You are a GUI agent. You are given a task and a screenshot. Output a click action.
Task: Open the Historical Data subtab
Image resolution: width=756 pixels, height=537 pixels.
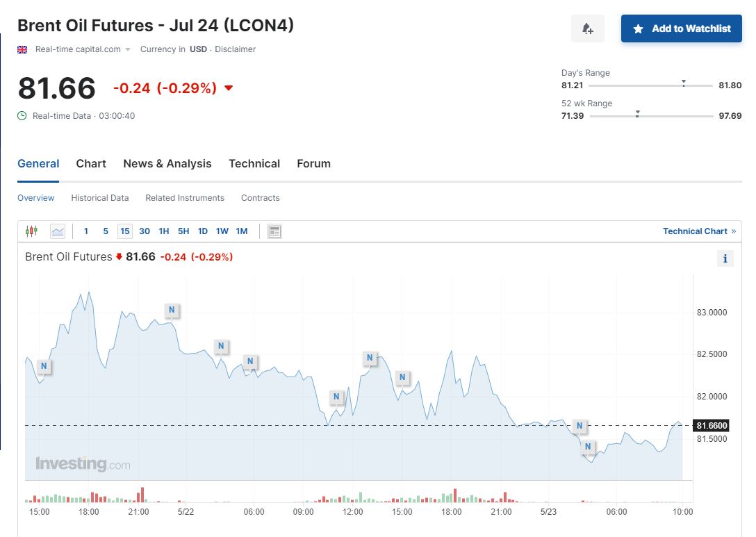(x=100, y=198)
